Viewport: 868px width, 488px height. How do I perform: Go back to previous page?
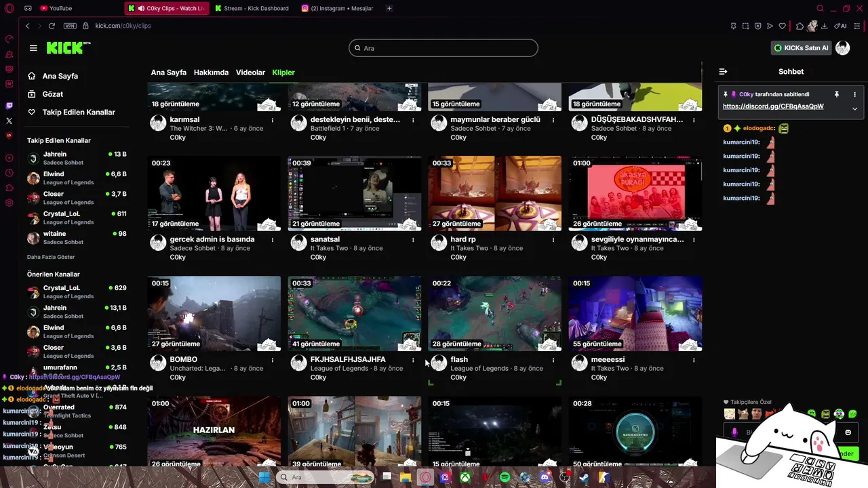pyautogui.click(x=28, y=26)
